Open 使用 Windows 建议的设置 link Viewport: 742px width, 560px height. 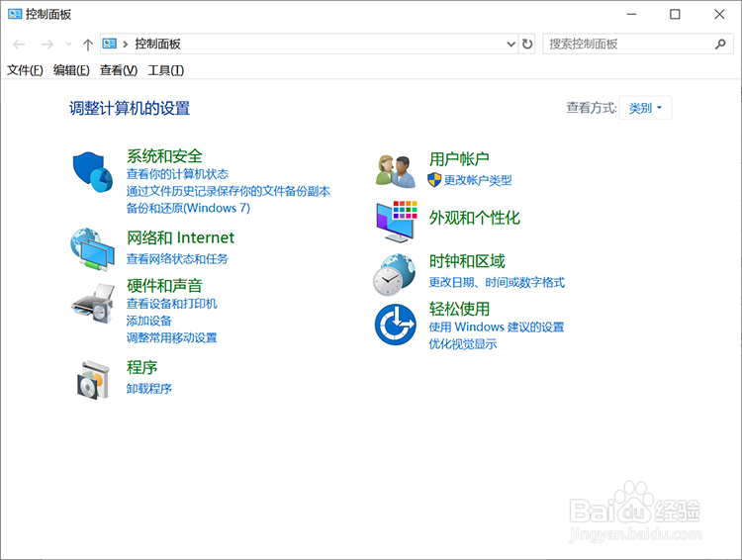[x=496, y=327]
